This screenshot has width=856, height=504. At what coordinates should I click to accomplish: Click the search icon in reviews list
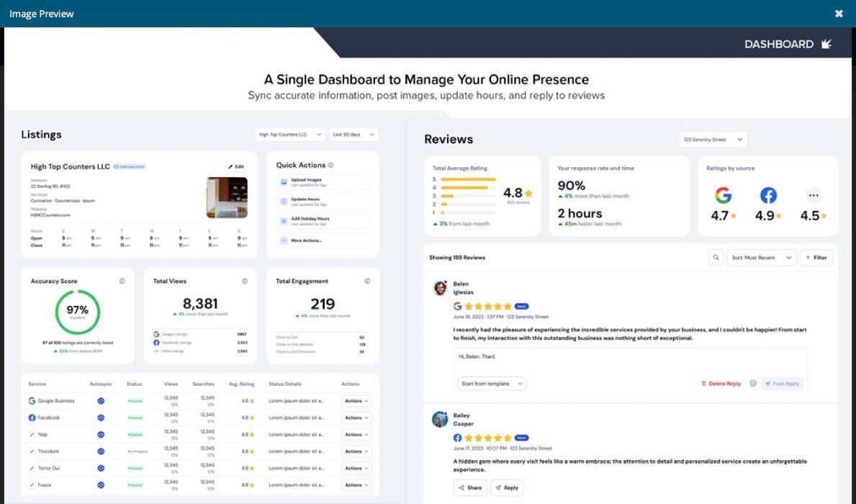click(x=716, y=258)
